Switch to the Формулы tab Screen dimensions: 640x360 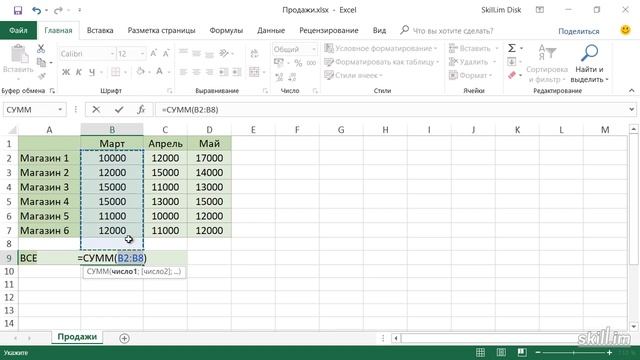point(226,31)
